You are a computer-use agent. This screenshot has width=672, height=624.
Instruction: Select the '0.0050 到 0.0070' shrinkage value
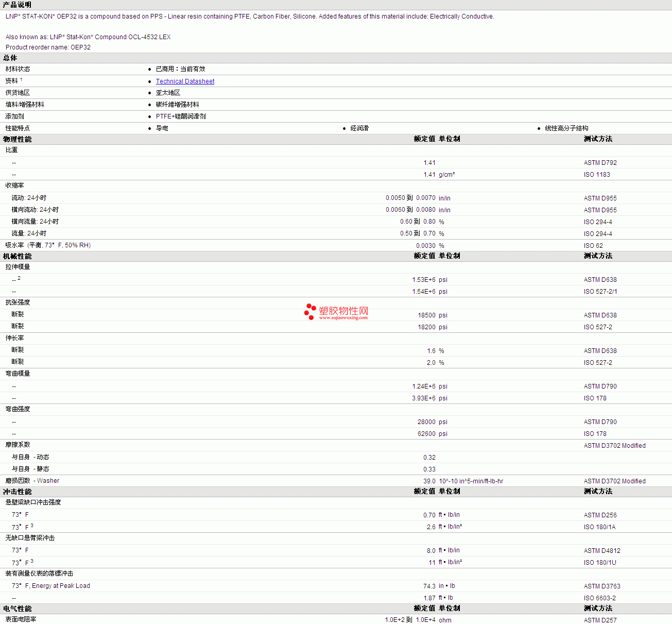click(x=410, y=198)
